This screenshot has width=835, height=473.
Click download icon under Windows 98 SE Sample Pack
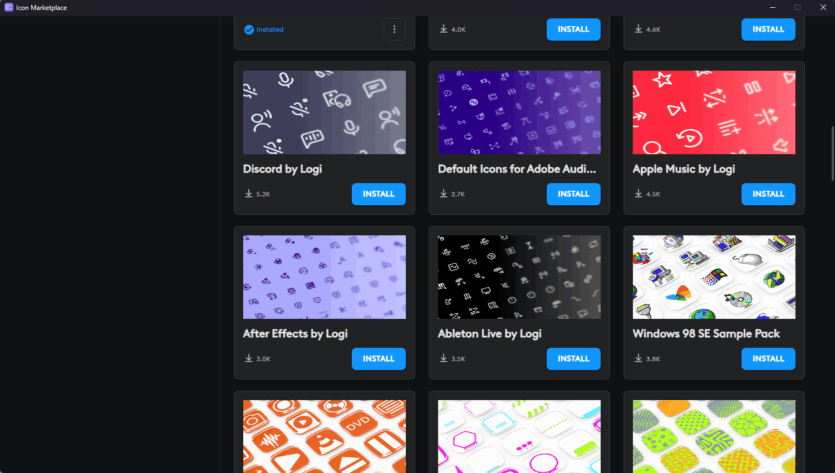click(638, 359)
